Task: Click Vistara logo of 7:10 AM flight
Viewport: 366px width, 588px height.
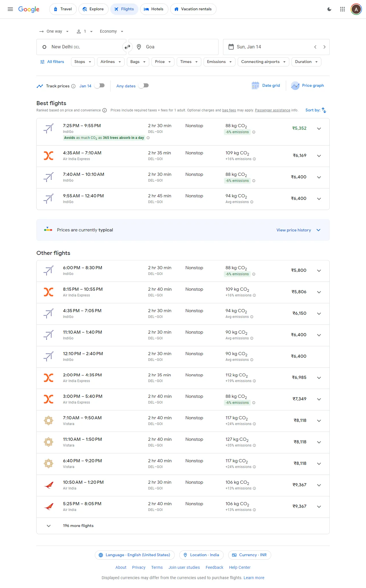Action: 49,420
